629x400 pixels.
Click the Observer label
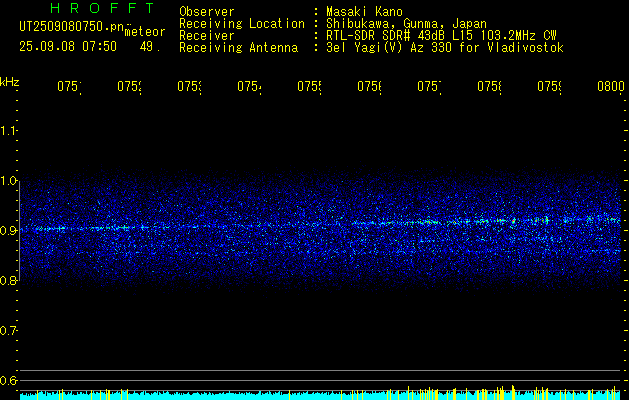(x=207, y=12)
